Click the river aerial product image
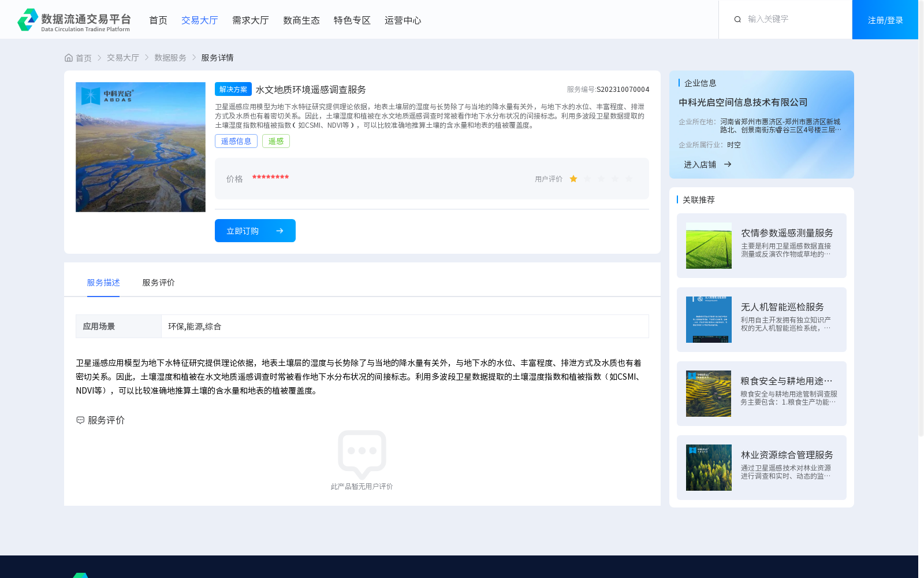 click(x=140, y=147)
